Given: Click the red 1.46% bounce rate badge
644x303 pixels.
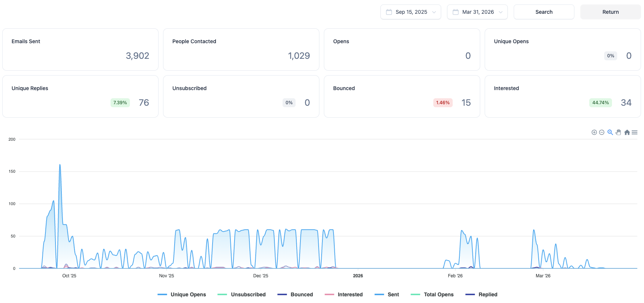Looking at the screenshot, I should click(x=443, y=103).
